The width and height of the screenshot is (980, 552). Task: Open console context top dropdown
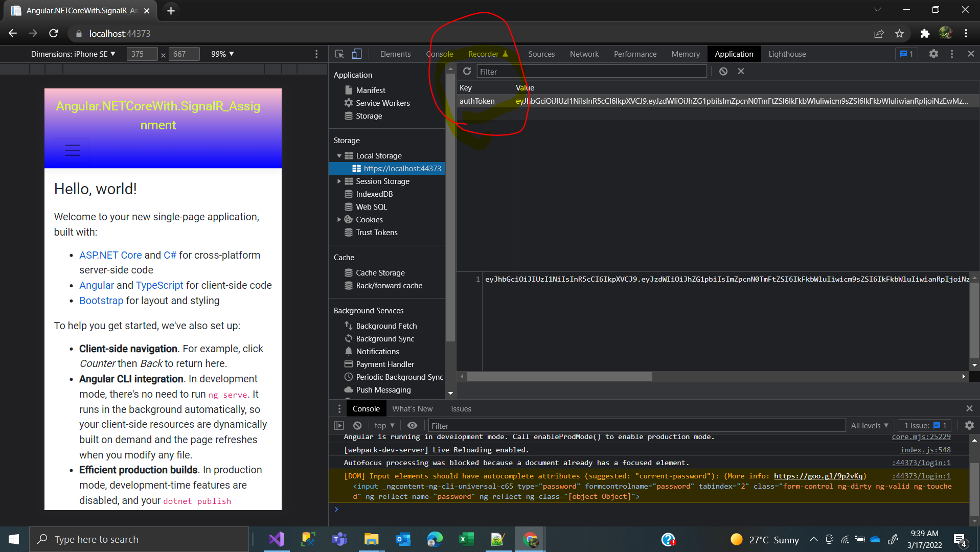tap(384, 425)
